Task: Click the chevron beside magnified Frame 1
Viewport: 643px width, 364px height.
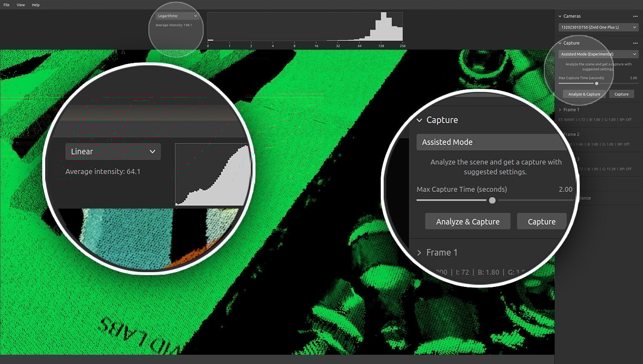Action: 420,253
